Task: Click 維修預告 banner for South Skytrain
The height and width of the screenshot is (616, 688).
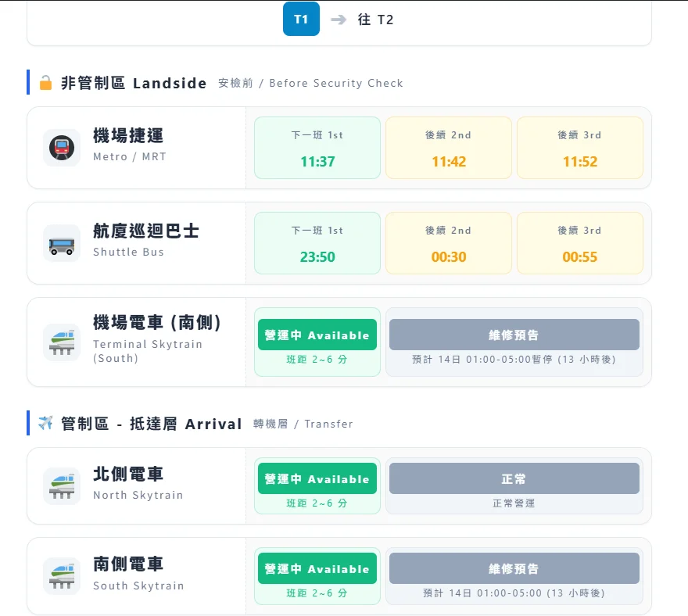Action: click(514, 568)
